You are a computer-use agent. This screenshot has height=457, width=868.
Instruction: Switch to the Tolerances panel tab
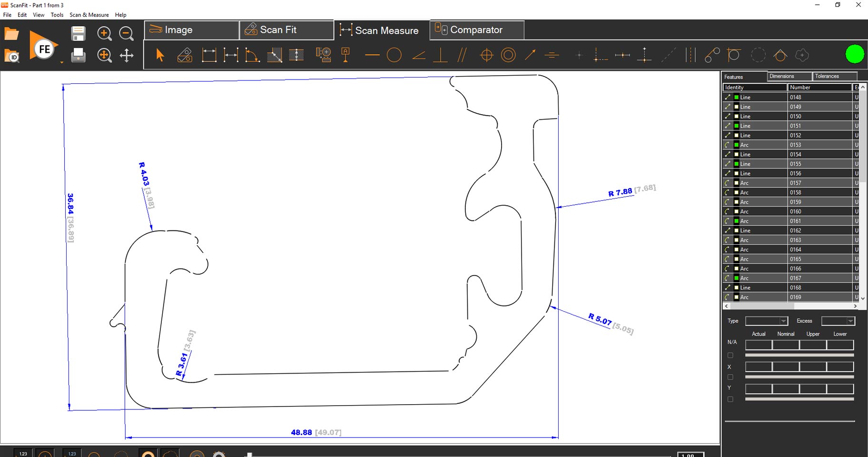(x=835, y=76)
